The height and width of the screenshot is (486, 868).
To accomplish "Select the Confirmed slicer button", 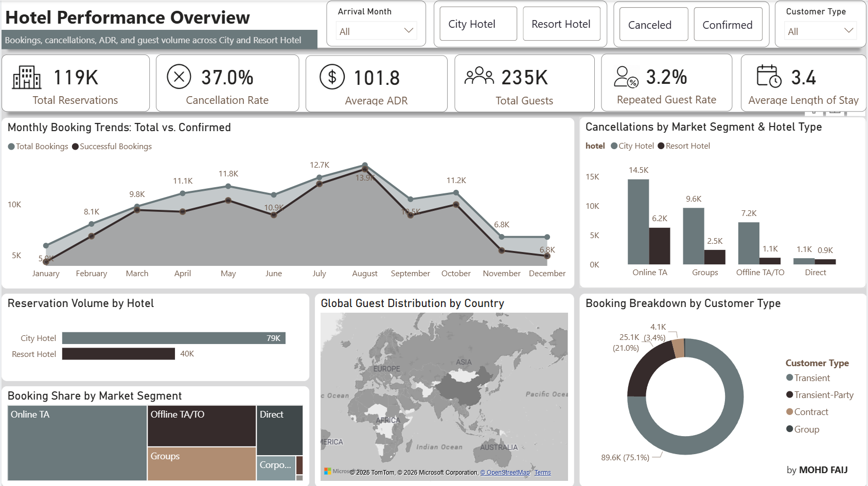I will [728, 24].
